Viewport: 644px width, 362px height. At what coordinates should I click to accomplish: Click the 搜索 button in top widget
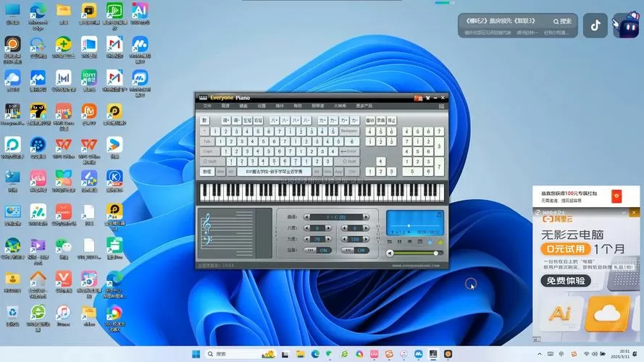coord(562,21)
